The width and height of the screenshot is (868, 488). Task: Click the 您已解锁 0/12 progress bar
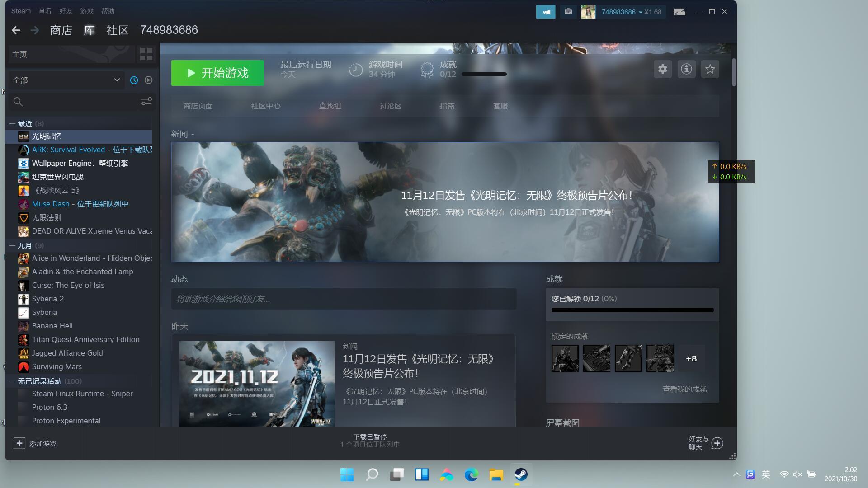pyautogui.click(x=632, y=310)
